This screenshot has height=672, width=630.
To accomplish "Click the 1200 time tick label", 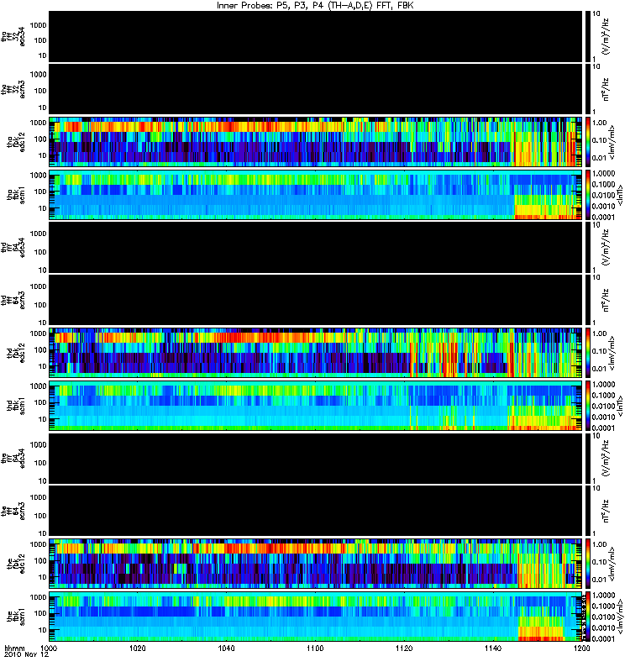I will coord(581,648).
